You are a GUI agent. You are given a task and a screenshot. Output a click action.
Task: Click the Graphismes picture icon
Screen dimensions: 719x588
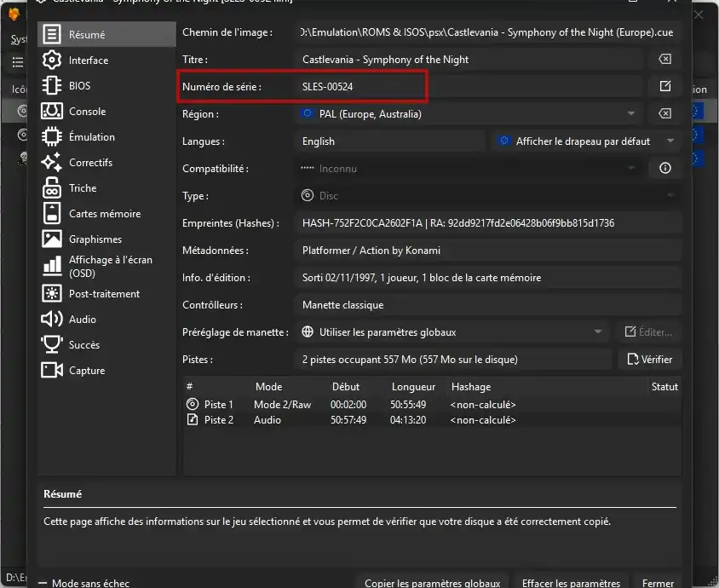tap(52, 239)
